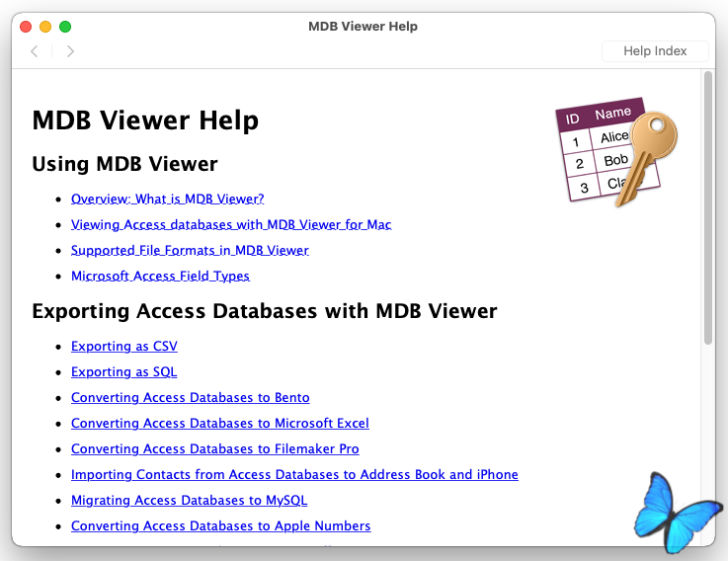
Task: Open "Converting Access Databases to Microsoft Excel"
Action: [x=220, y=423]
